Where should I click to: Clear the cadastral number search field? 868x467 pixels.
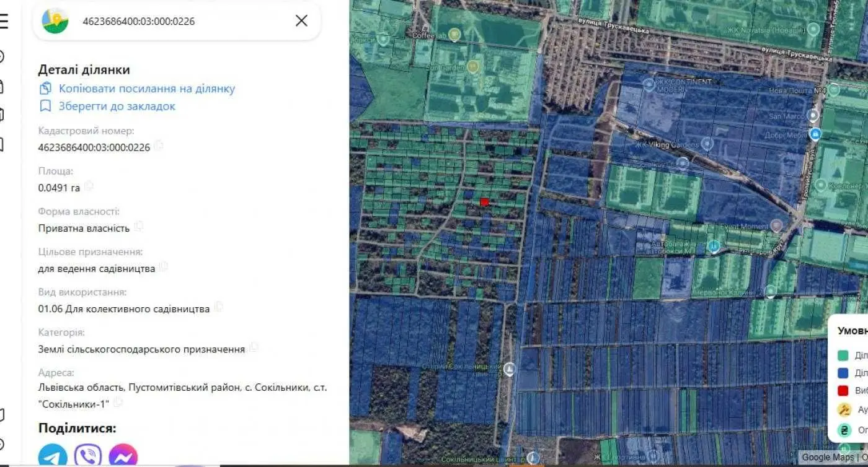(x=301, y=21)
